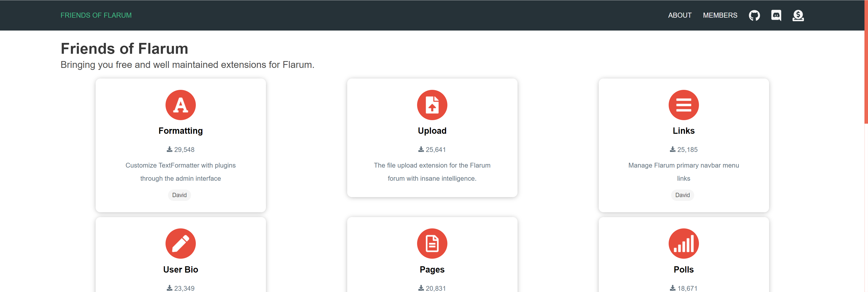Click the User Bio pencil icon
Screen dimensions: 868x292
pos(181,244)
